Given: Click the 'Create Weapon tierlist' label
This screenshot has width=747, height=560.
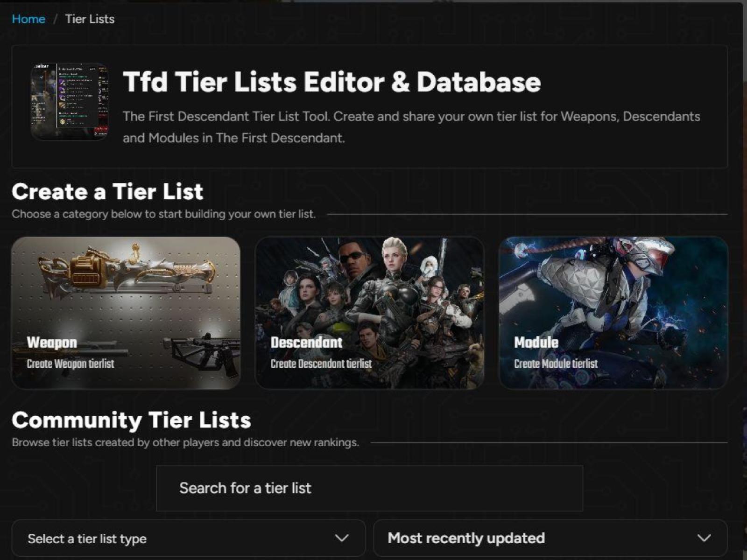Looking at the screenshot, I should tap(71, 364).
